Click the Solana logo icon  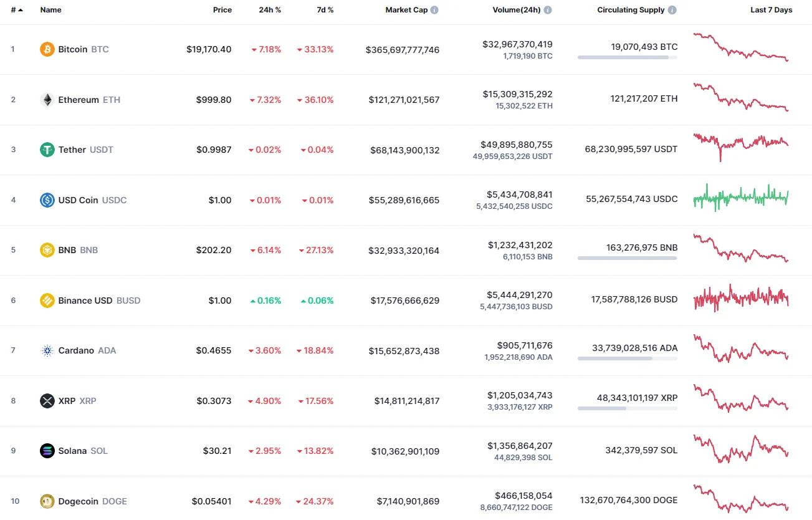coord(47,451)
